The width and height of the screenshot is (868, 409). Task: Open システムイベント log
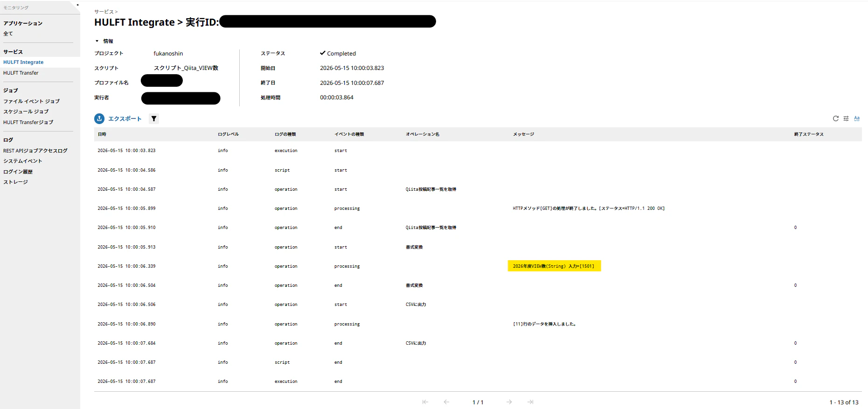pos(23,161)
